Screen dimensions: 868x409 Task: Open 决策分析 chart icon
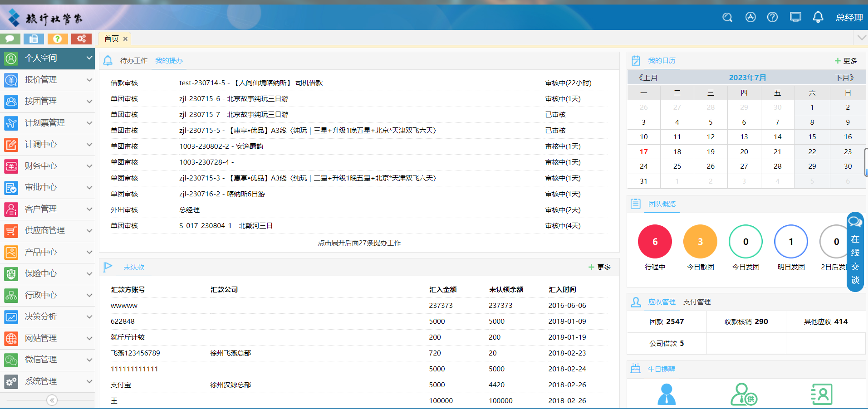point(11,316)
